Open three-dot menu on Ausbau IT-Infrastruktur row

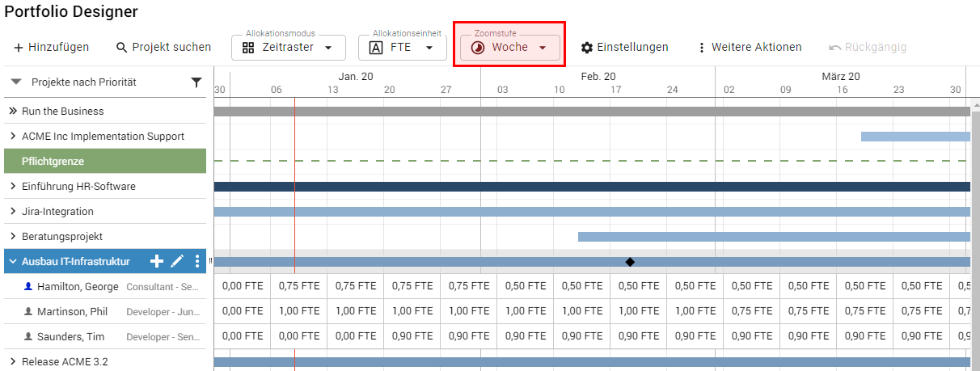196,261
